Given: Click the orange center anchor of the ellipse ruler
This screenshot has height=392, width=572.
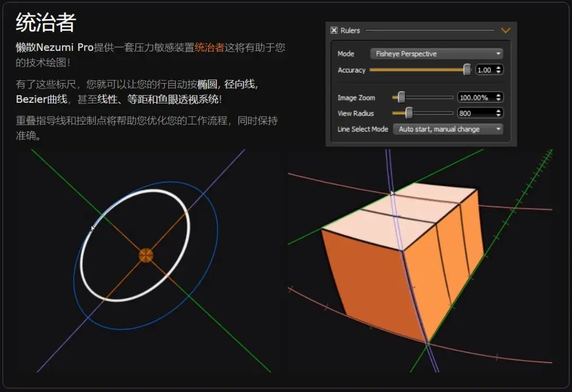Looking at the screenshot, I should tap(145, 256).
